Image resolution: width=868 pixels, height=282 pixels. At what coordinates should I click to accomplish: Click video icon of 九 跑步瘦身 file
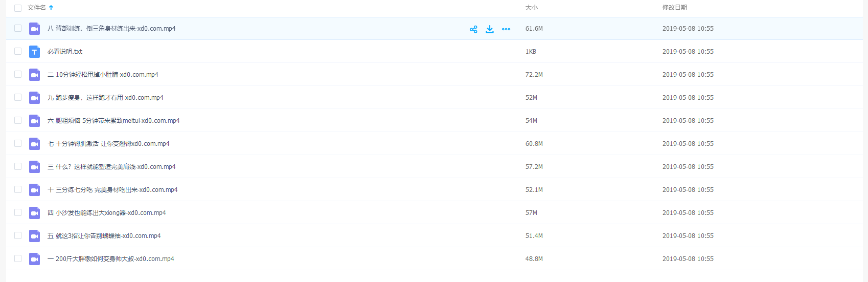tap(34, 98)
